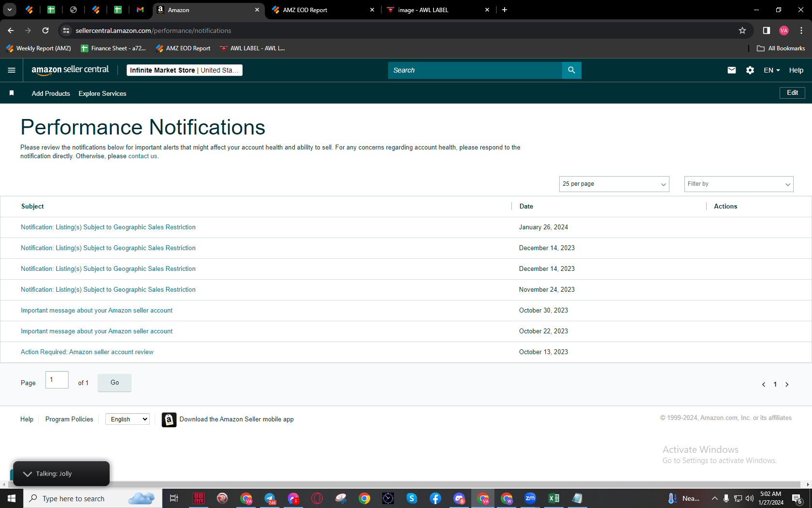
Task: Open the Chrome three-dot menu
Action: click(x=801, y=30)
